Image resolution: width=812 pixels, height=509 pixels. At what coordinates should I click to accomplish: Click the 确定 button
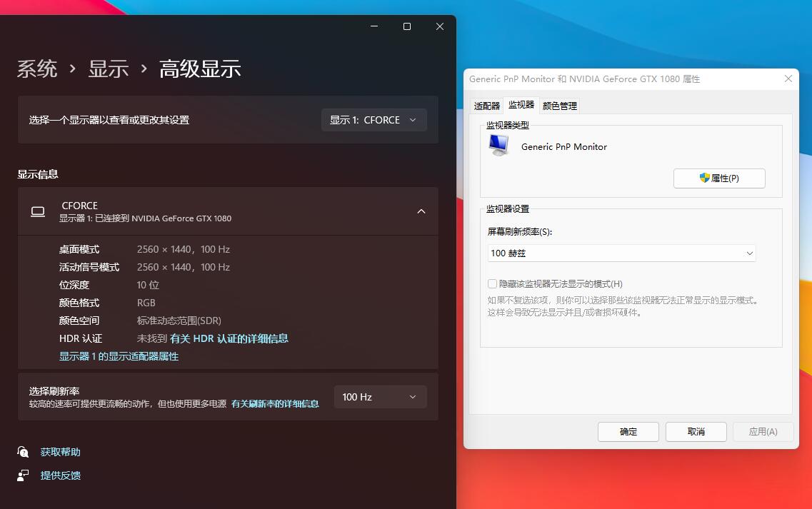[x=628, y=431]
